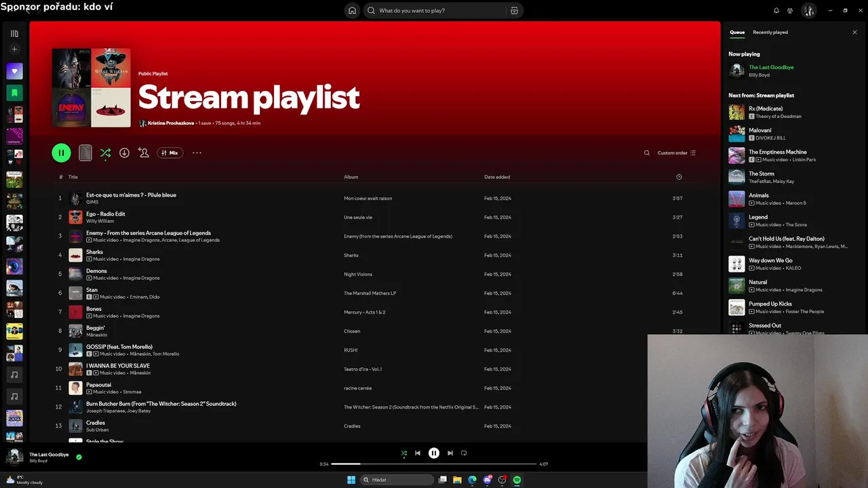Toggle saved checkmark for The Last Goodbye
This screenshot has width=868, height=488.
click(x=79, y=457)
